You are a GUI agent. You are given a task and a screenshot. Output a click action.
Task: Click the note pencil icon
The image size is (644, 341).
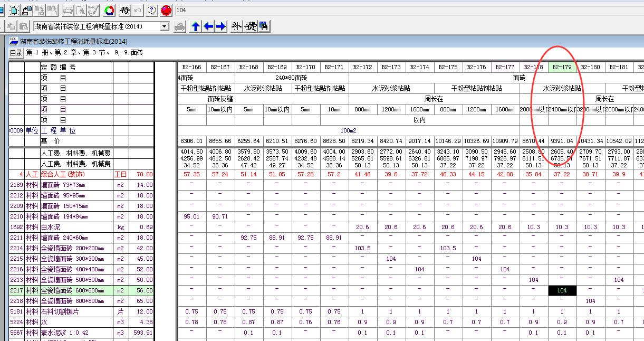pyautogui.click(x=92, y=10)
